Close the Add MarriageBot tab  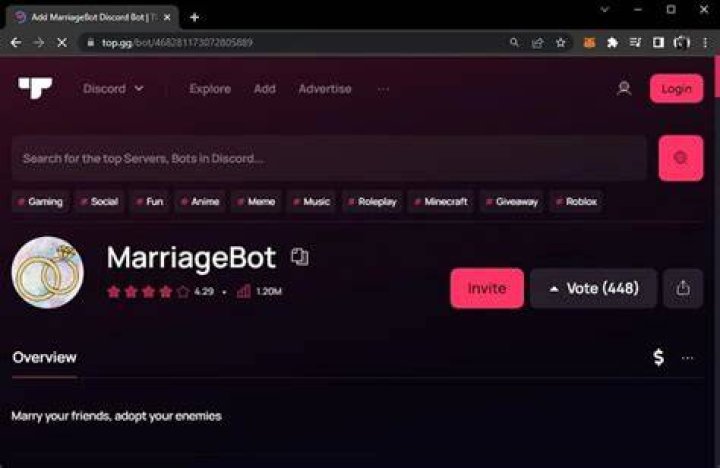(x=167, y=17)
